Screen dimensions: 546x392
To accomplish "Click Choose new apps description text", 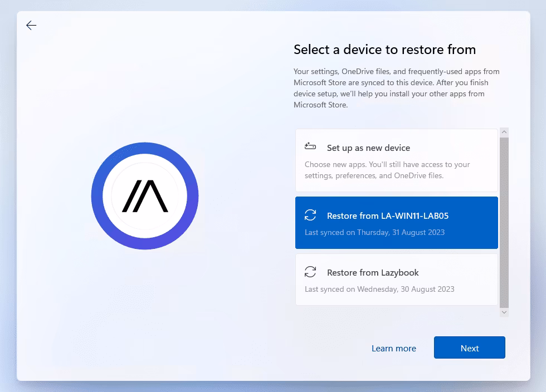I will 387,170.
